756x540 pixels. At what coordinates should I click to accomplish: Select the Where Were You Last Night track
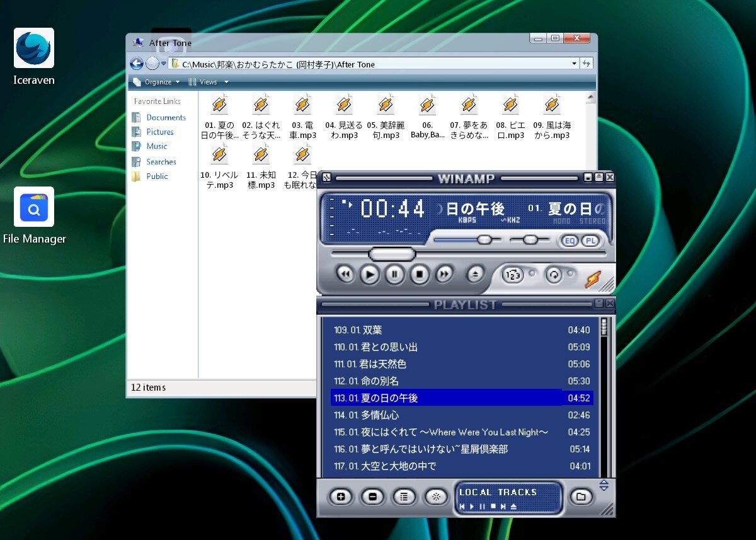tap(462, 432)
